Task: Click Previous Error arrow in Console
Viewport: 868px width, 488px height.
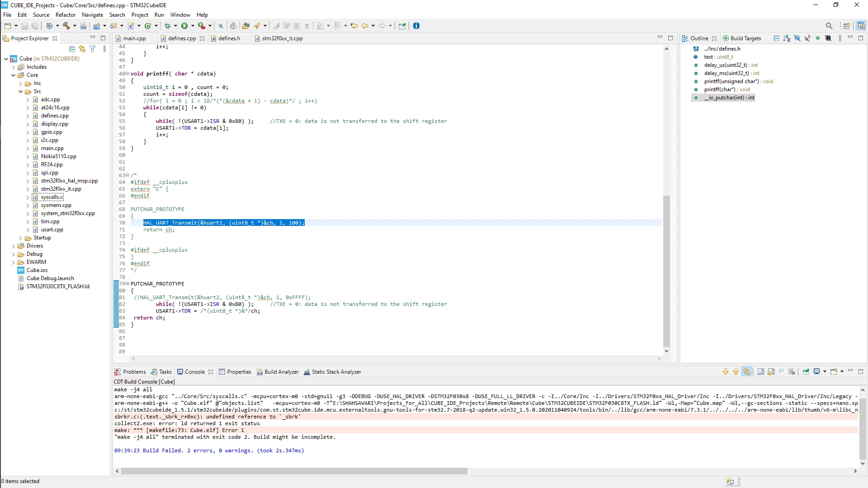Action: pyautogui.click(x=736, y=372)
